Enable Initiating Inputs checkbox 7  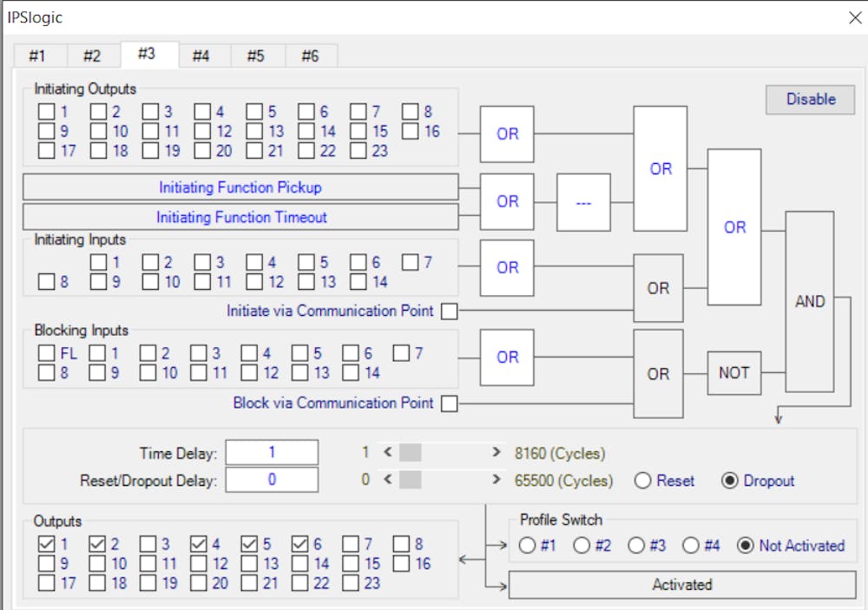point(411,262)
